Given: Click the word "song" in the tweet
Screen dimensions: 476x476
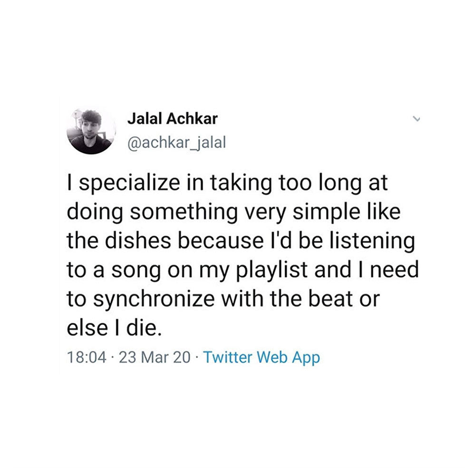Looking at the screenshot, I should click(x=136, y=271).
